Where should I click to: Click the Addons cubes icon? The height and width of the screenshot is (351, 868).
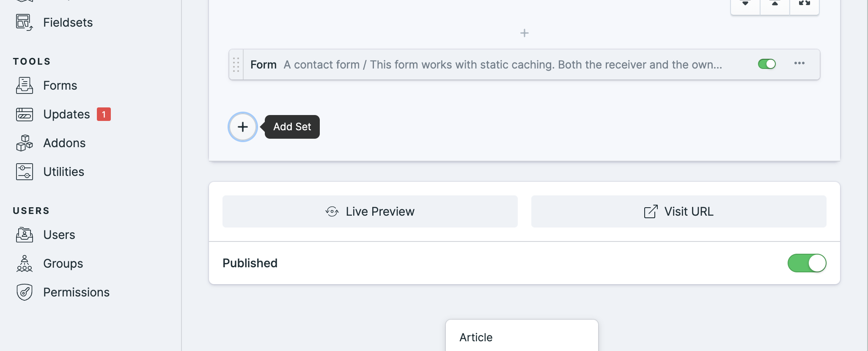24,143
